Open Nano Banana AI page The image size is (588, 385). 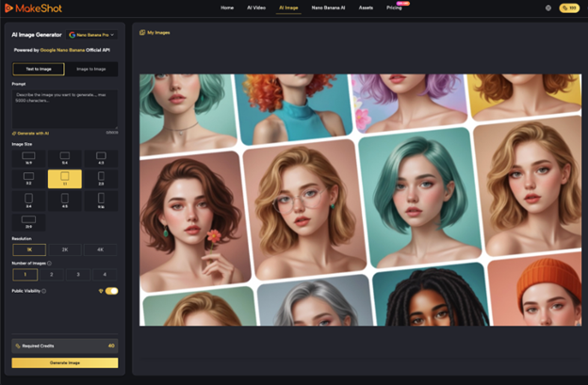tap(328, 8)
